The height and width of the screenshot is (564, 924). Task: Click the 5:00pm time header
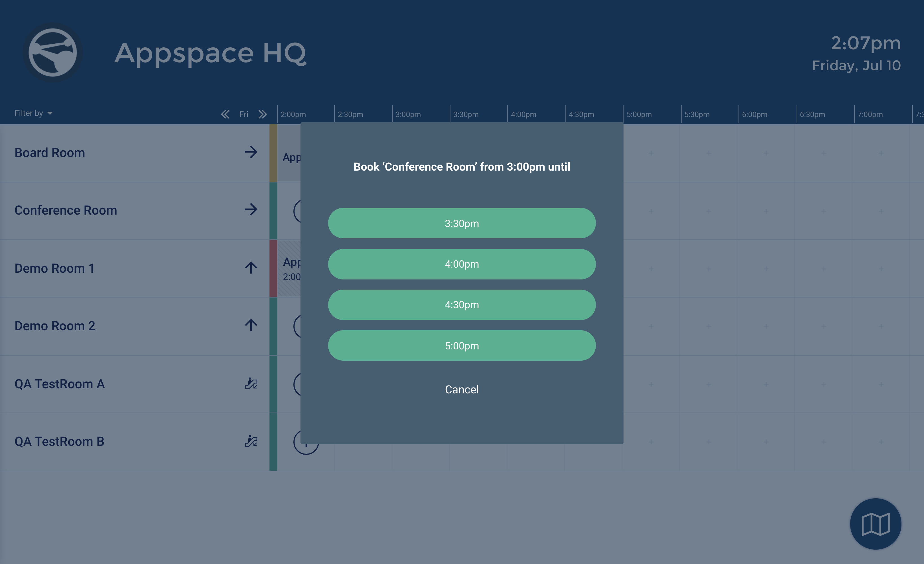pos(639,114)
